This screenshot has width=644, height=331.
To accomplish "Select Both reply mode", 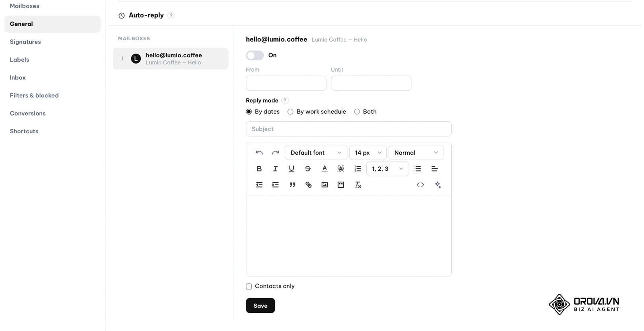I will coord(357,112).
